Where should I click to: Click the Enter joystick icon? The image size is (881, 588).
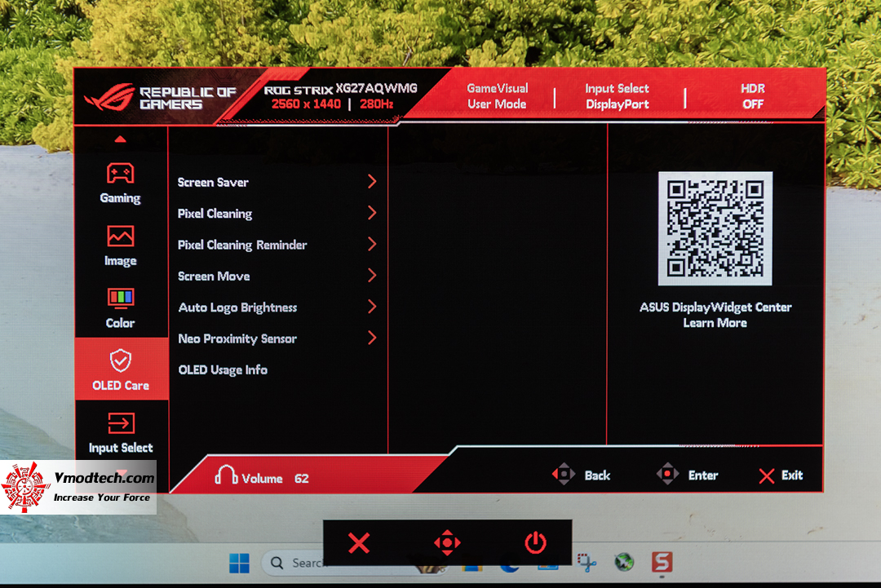tap(667, 475)
